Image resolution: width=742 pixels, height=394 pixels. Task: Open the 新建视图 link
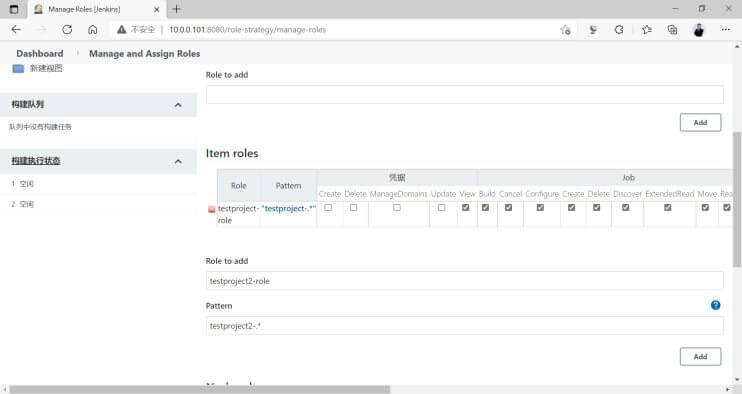pos(46,69)
